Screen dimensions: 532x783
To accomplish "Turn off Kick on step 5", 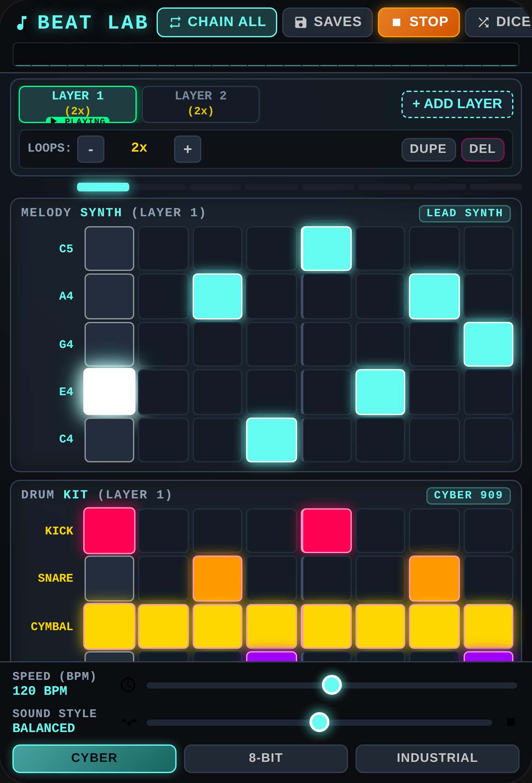I will pos(326,531).
